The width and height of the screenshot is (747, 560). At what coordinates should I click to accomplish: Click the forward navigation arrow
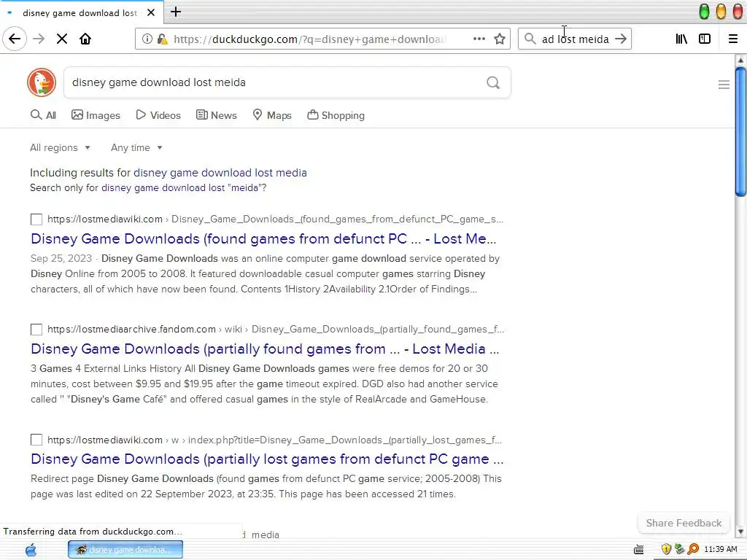coord(39,39)
